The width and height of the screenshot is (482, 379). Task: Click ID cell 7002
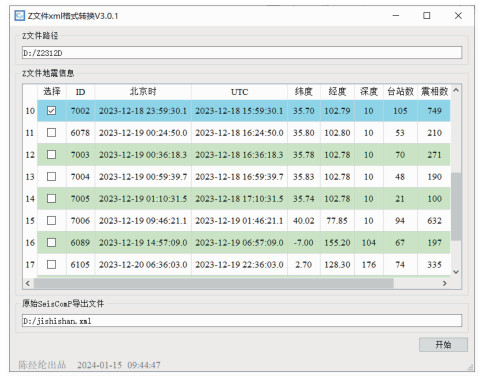pos(80,111)
